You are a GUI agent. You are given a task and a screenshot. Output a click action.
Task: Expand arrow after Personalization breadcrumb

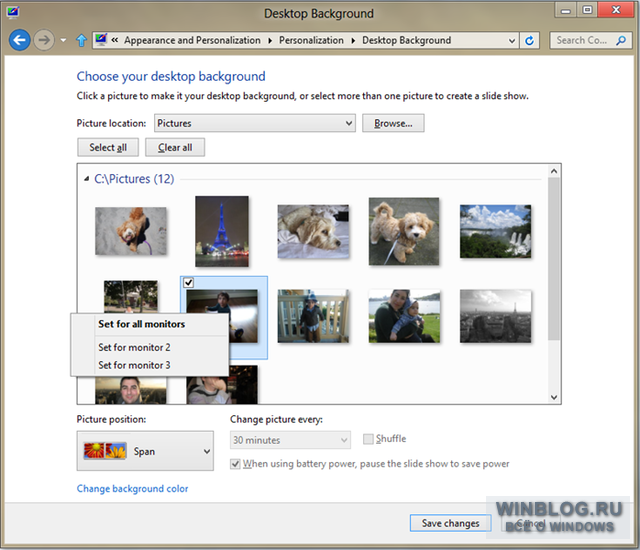[x=353, y=41]
